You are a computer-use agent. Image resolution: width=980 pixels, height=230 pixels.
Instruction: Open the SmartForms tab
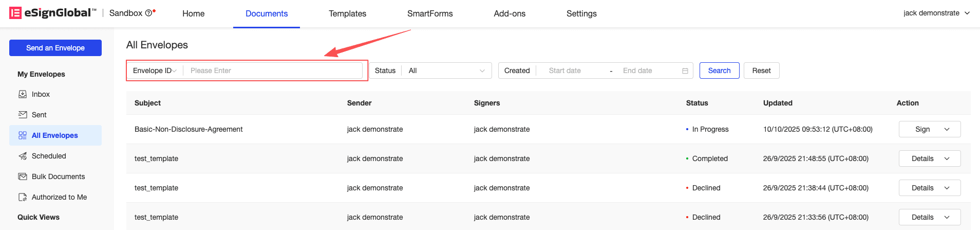coord(430,13)
